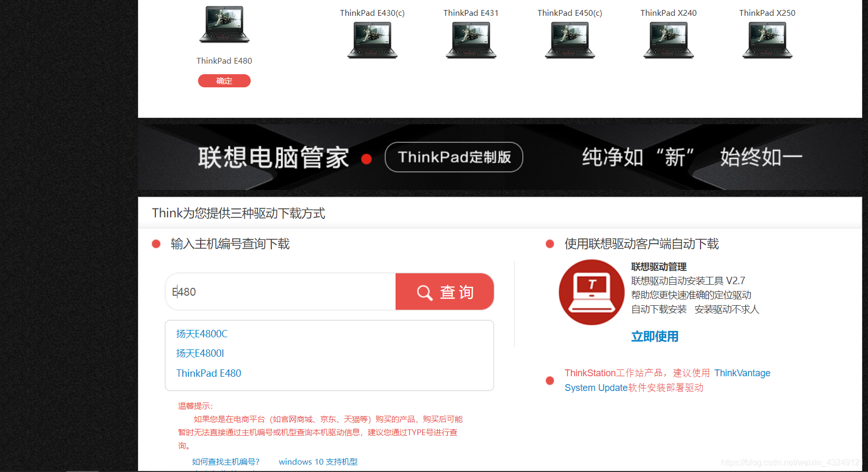Image resolution: width=868 pixels, height=472 pixels.
Task: Choose ThinkPad E480 from suggestion list
Action: (209, 373)
